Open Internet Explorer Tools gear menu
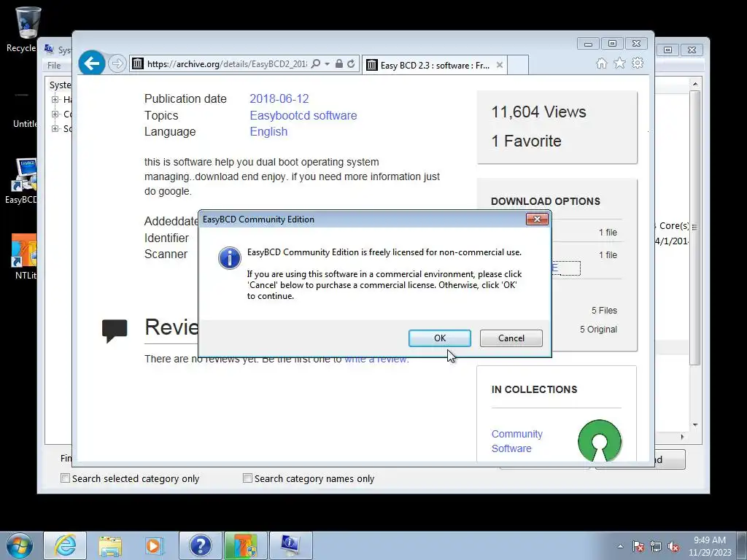Image resolution: width=747 pixels, height=560 pixels. (638, 63)
